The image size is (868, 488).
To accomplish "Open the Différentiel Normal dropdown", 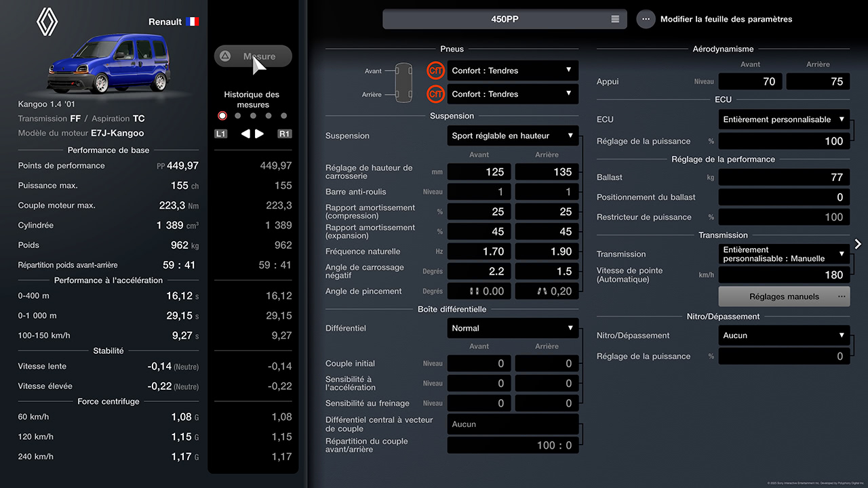I will coord(513,328).
